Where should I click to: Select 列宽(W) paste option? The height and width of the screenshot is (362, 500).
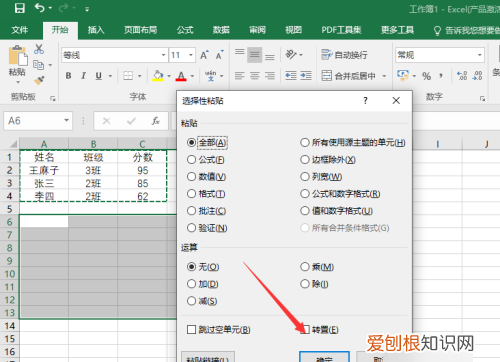[321, 177]
